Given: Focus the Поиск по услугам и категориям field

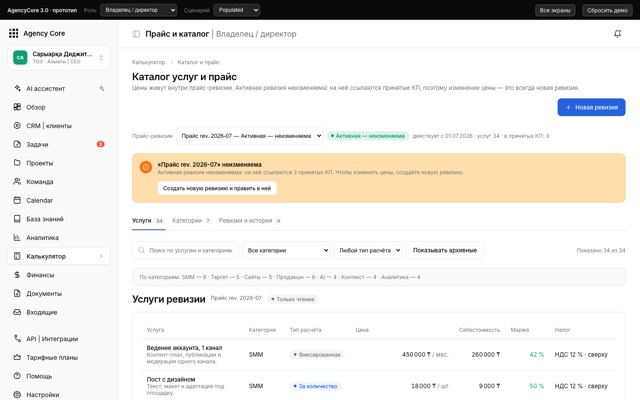Looking at the screenshot, I should click(185, 250).
